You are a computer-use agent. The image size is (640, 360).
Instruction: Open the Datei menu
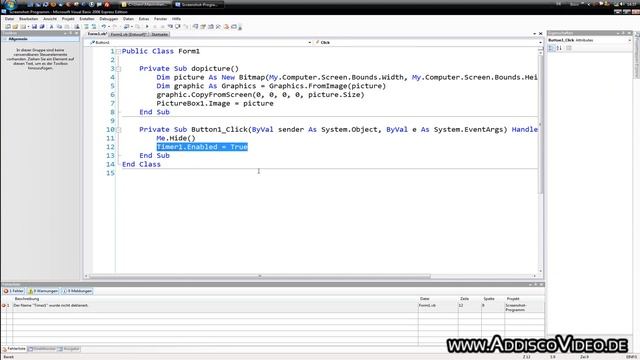point(9,19)
